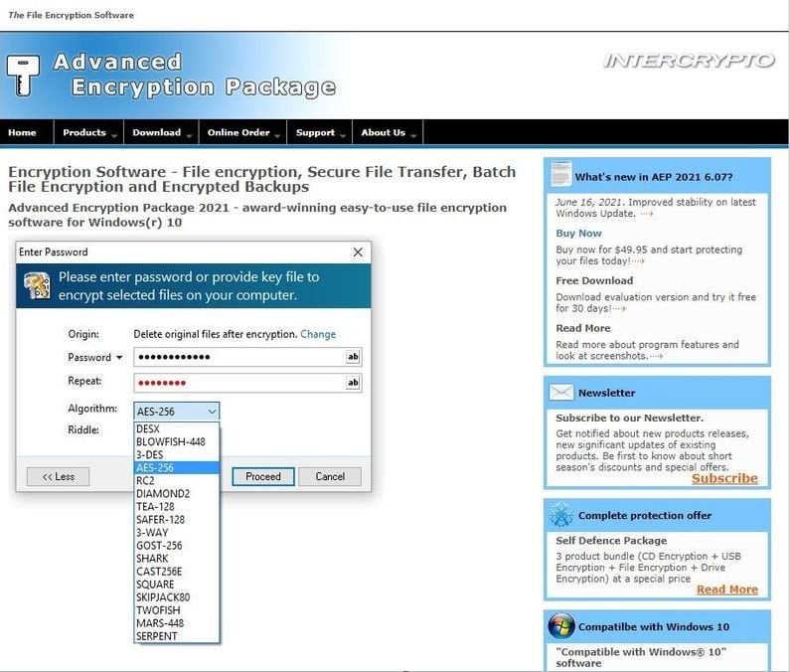Screen dimensions: 790x672
Task: Select the highlighted AES-256 option
Action: point(176,468)
